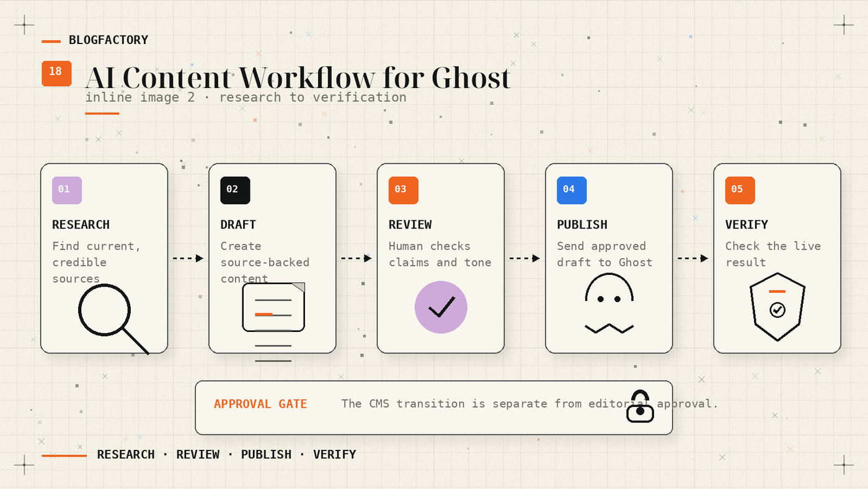Click the BLOGFACTORY label
The image size is (868, 489).
(x=108, y=40)
